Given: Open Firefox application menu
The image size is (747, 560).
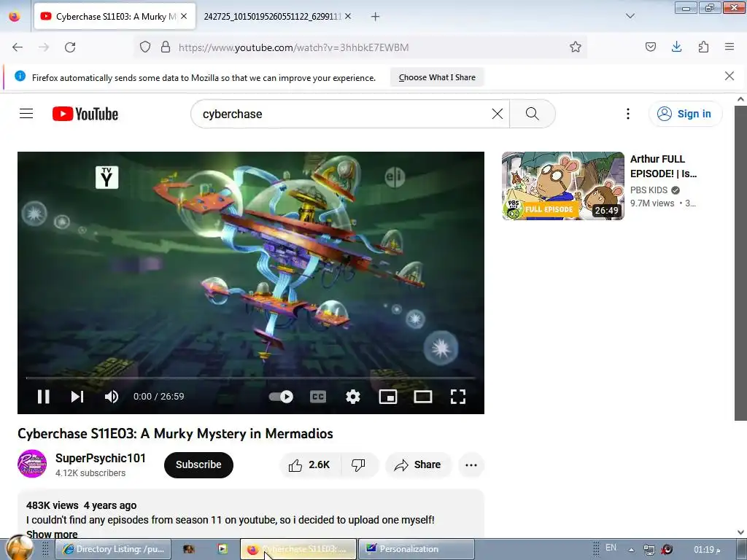Looking at the screenshot, I should [x=729, y=47].
